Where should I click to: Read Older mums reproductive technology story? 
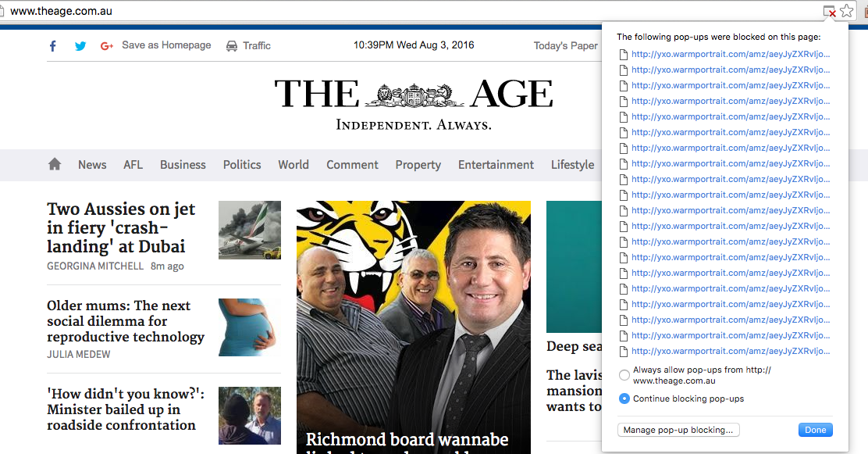tap(126, 321)
